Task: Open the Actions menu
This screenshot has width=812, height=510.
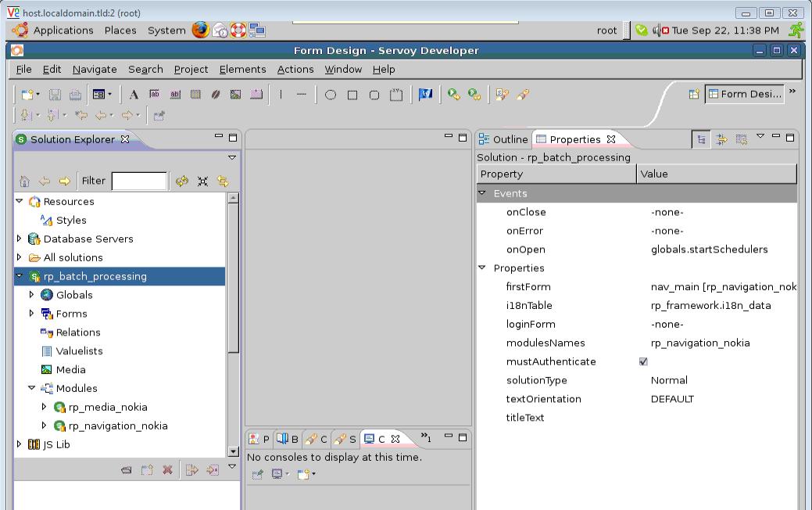Action: (x=295, y=70)
